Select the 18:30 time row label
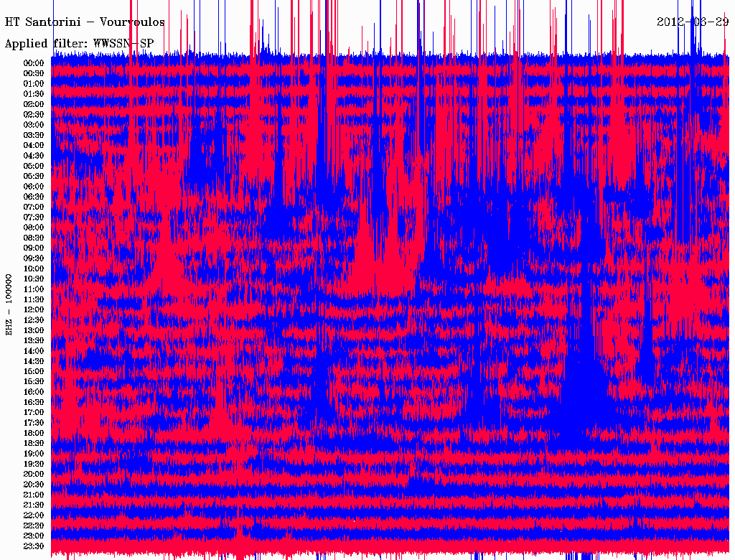 click(x=34, y=443)
